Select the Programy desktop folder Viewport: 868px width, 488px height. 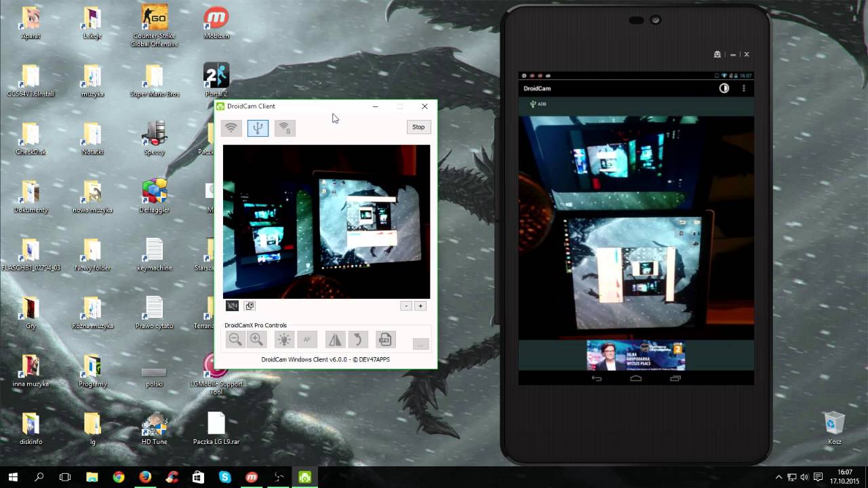point(92,370)
